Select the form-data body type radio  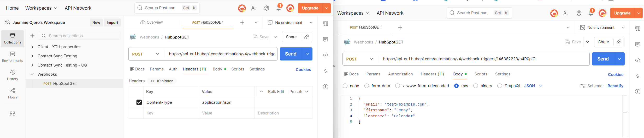click(367, 86)
